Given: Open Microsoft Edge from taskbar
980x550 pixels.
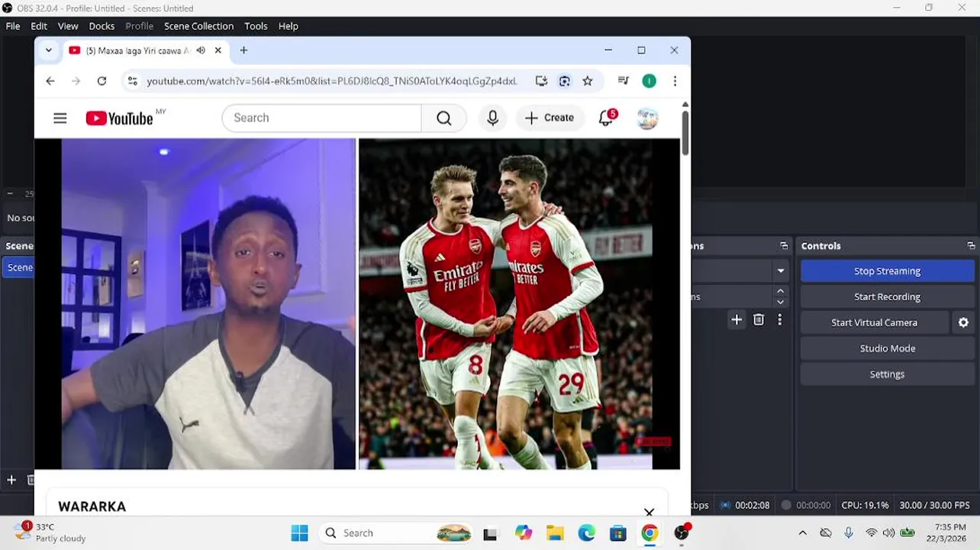Looking at the screenshot, I should click(586, 533).
